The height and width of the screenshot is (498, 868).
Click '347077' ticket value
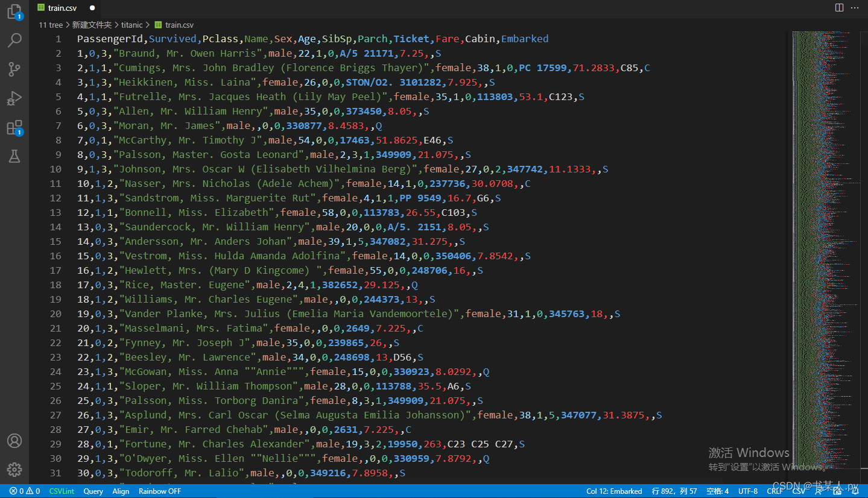pos(578,415)
